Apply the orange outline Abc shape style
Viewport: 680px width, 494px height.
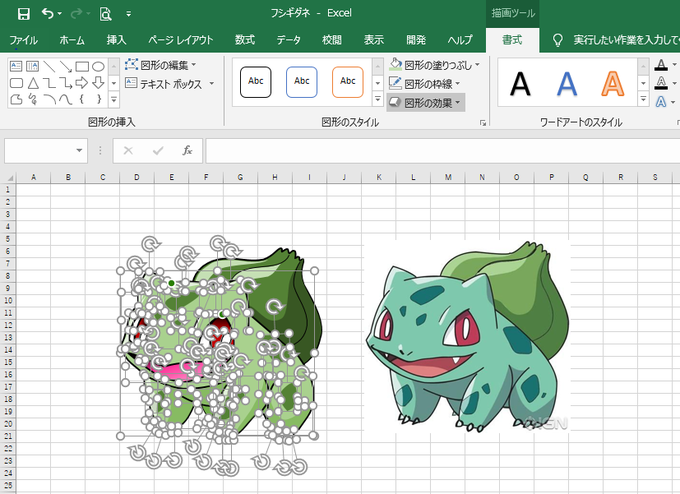point(347,82)
